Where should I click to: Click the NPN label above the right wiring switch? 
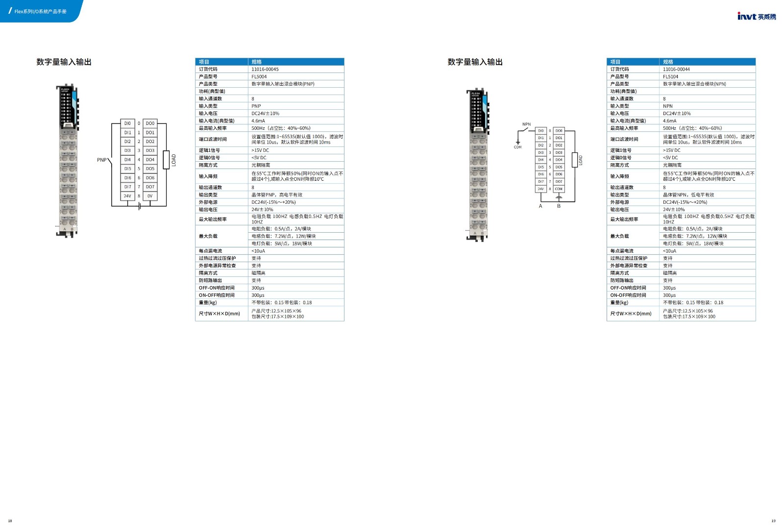point(526,124)
